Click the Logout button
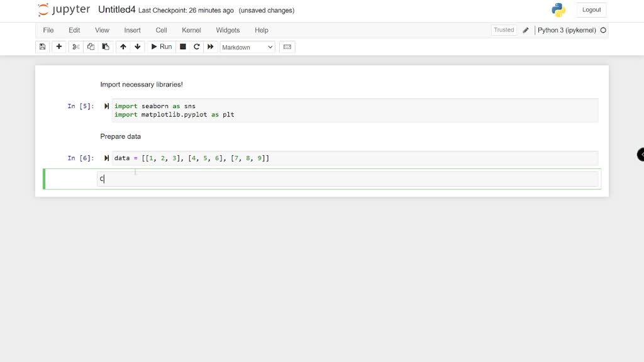 click(x=591, y=10)
